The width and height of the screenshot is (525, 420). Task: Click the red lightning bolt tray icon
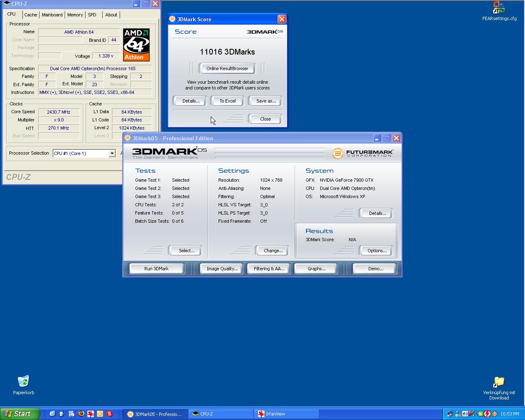487,414
